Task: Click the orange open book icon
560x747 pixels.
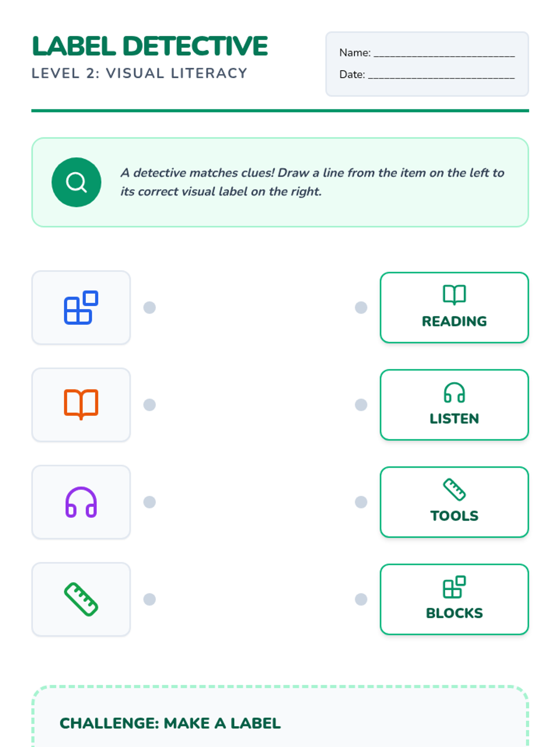Action: coord(81,404)
